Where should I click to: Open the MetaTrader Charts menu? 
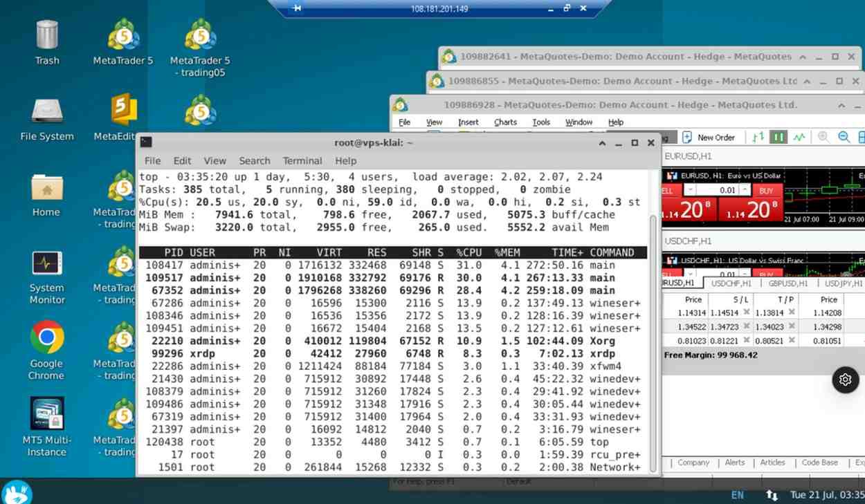tap(505, 122)
